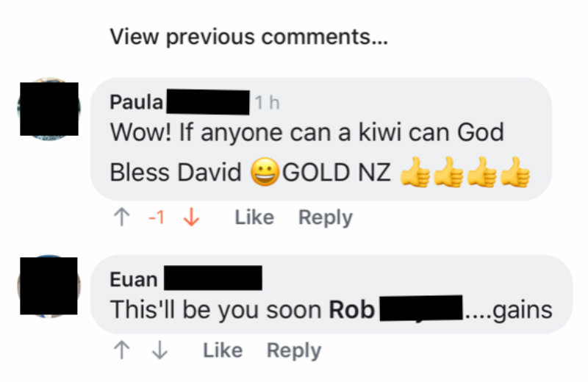Like Euan's comment
This screenshot has width=588, height=382.
point(223,350)
